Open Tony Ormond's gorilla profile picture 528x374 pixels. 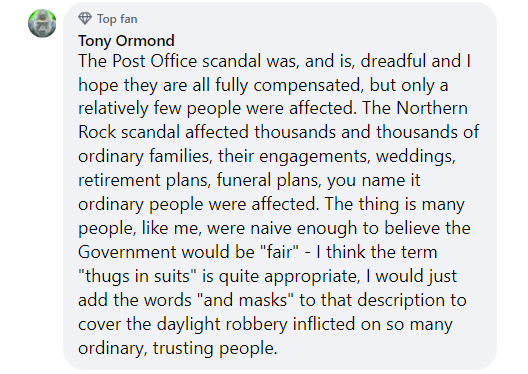coord(42,23)
